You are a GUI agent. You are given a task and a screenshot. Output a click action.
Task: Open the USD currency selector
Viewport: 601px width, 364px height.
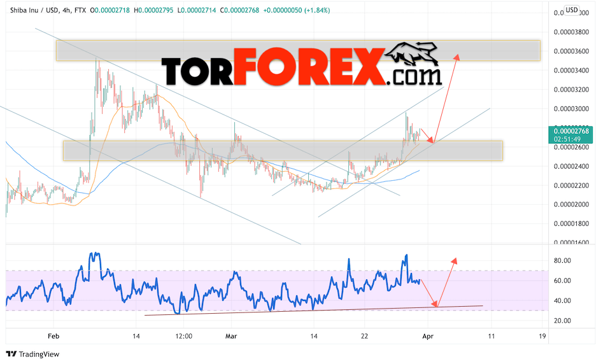coord(572,10)
